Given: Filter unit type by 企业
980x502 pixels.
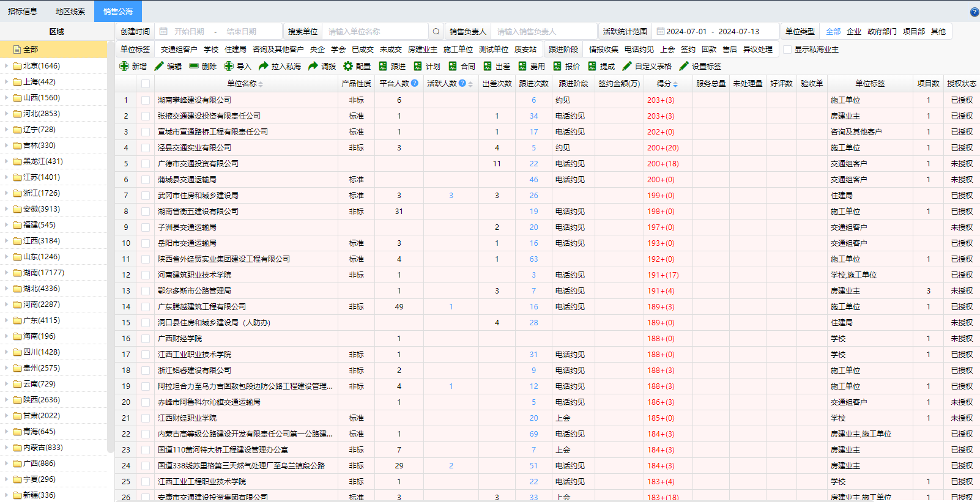Looking at the screenshot, I should pos(854,31).
